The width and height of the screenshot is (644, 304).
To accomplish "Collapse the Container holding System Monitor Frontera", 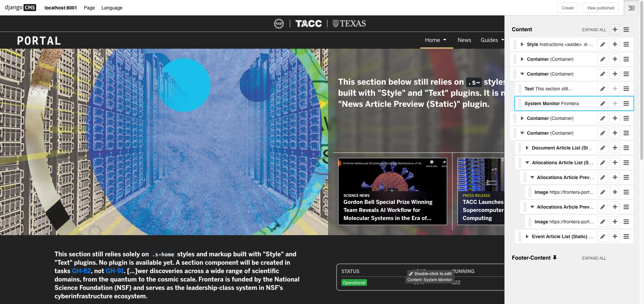I will [x=522, y=74].
